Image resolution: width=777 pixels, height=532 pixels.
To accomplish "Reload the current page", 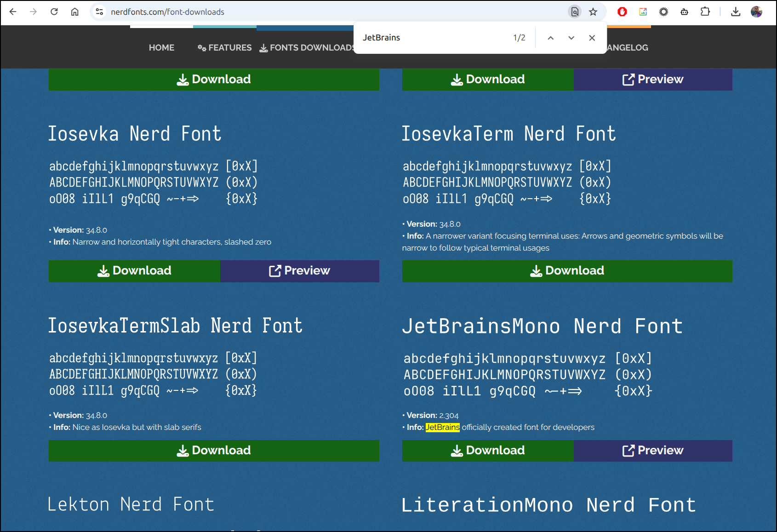I will (x=54, y=12).
